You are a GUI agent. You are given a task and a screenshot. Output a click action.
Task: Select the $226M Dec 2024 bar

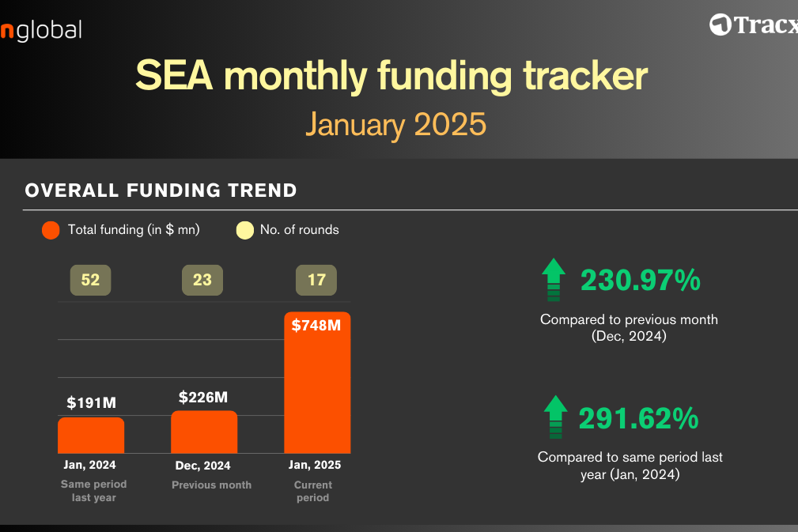[x=204, y=432]
